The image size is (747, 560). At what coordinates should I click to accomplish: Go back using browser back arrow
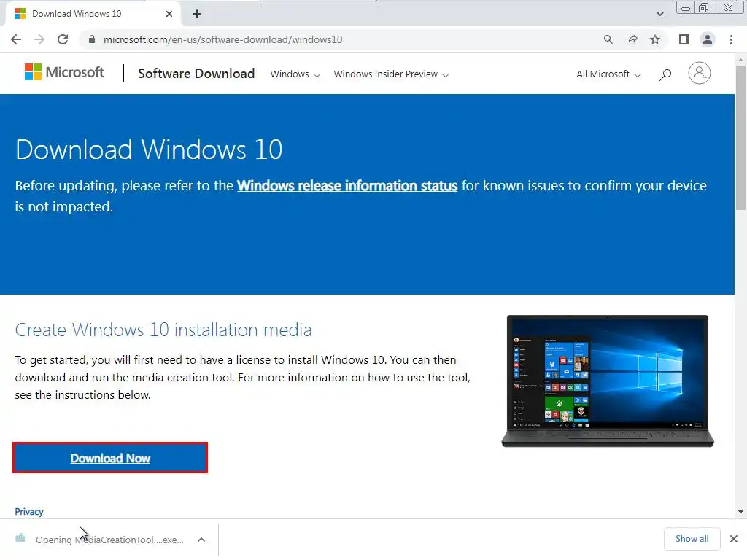tap(16, 39)
